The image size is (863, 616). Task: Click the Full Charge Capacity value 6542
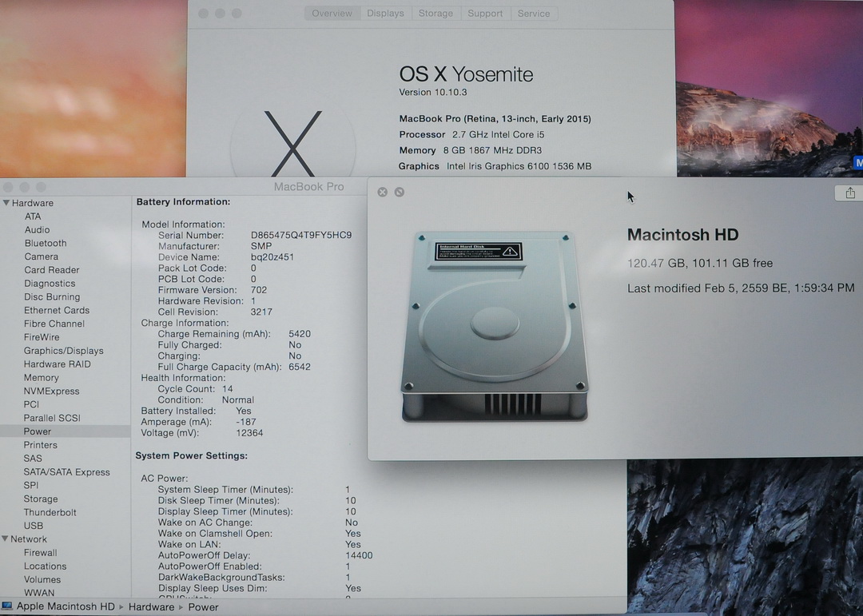click(x=300, y=367)
